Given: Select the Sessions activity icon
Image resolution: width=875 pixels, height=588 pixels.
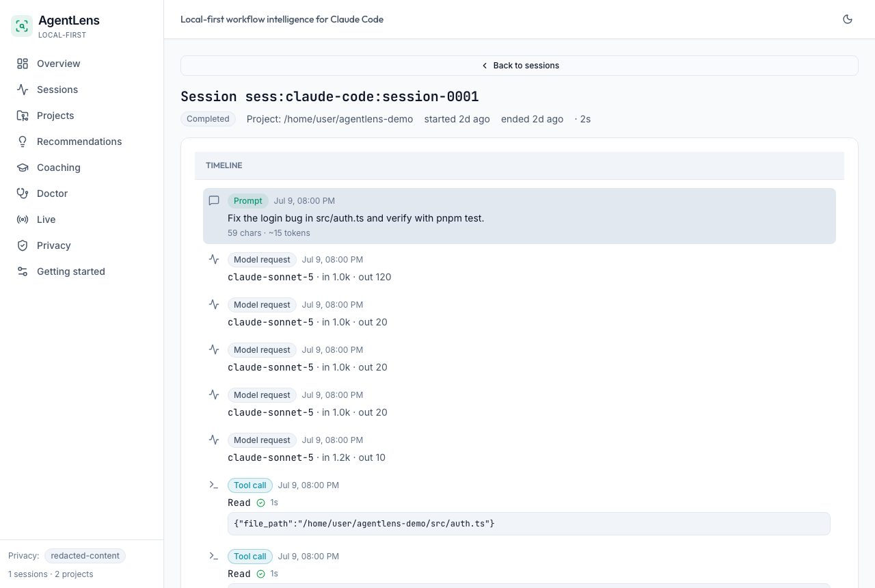Looking at the screenshot, I should point(23,90).
